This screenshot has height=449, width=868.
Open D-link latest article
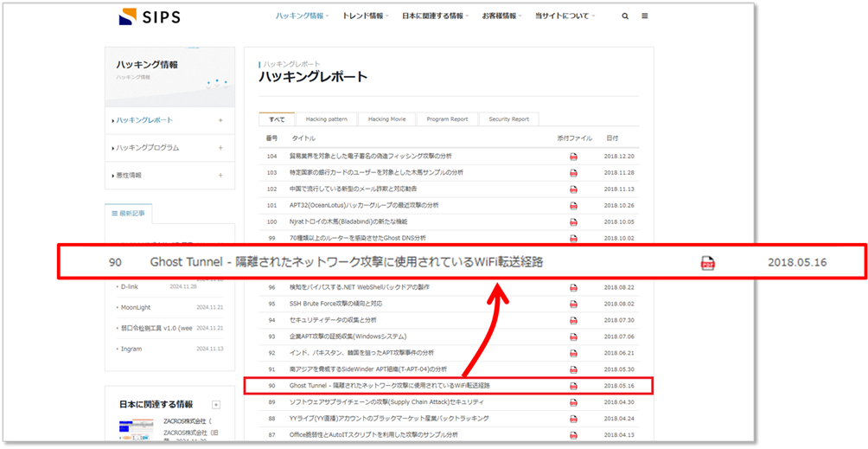(131, 286)
